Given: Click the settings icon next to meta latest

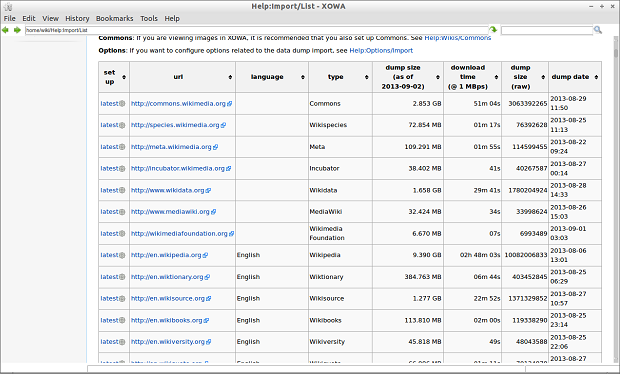Looking at the screenshot, I should 122,147.
